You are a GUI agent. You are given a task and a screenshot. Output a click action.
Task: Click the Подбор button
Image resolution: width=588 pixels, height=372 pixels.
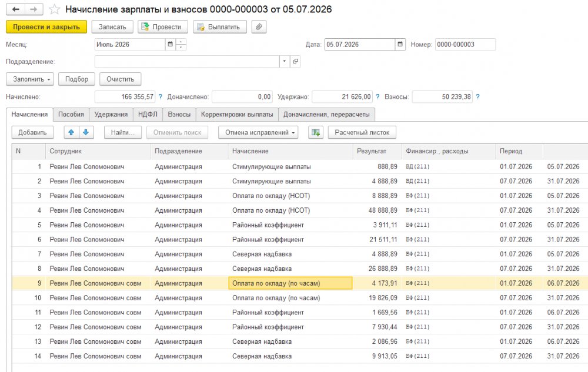(x=76, y=79)
